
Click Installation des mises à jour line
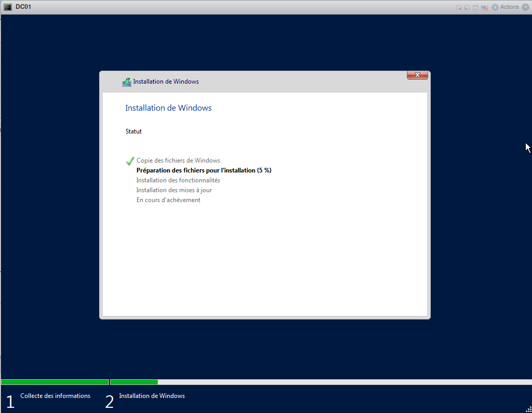[174, 190]
